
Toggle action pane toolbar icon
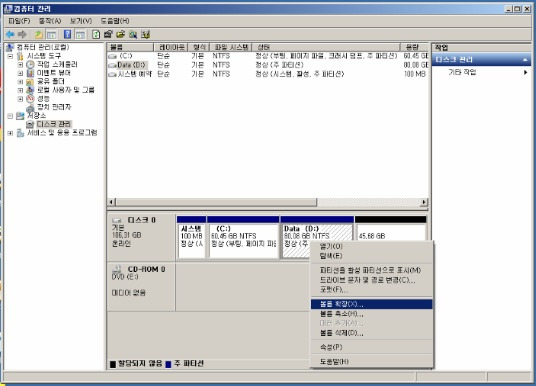coord(80,34)
